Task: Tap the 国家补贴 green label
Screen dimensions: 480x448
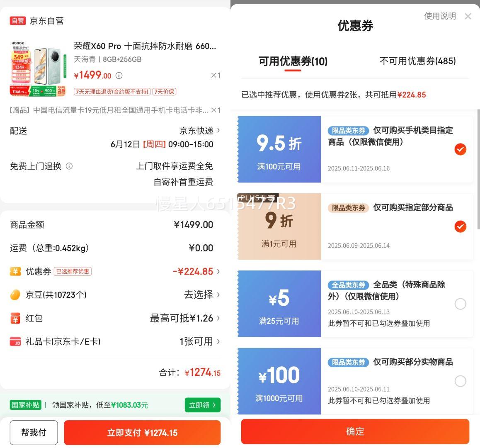Action: click(x=26, y=405)
